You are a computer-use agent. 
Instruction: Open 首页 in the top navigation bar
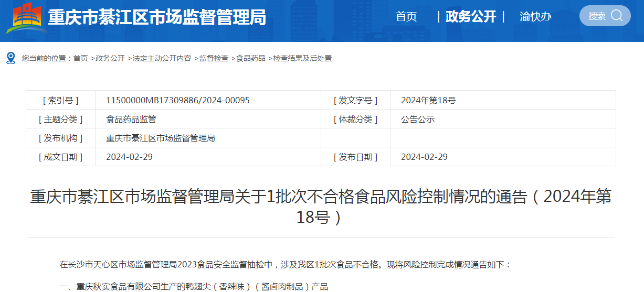[x=406, y=17]
